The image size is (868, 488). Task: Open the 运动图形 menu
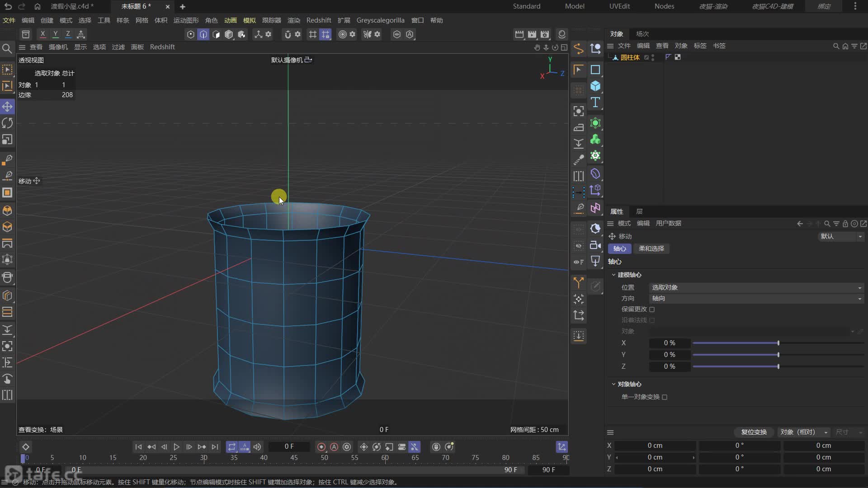186,20
